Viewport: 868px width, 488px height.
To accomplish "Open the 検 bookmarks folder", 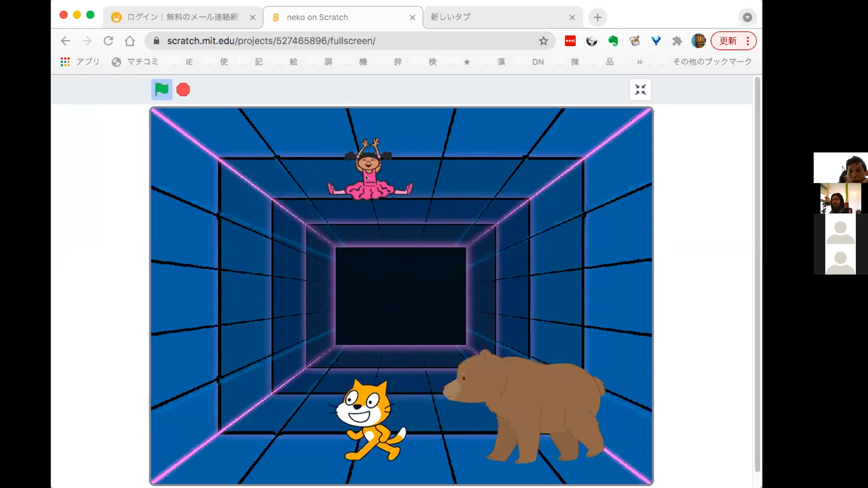I will click(x=425, y=62).
